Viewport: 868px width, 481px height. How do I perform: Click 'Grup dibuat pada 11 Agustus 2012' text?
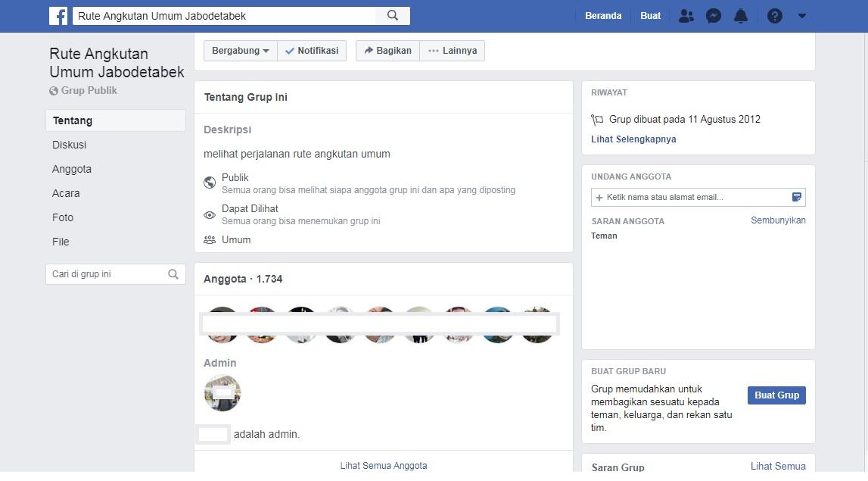(685, 119)
